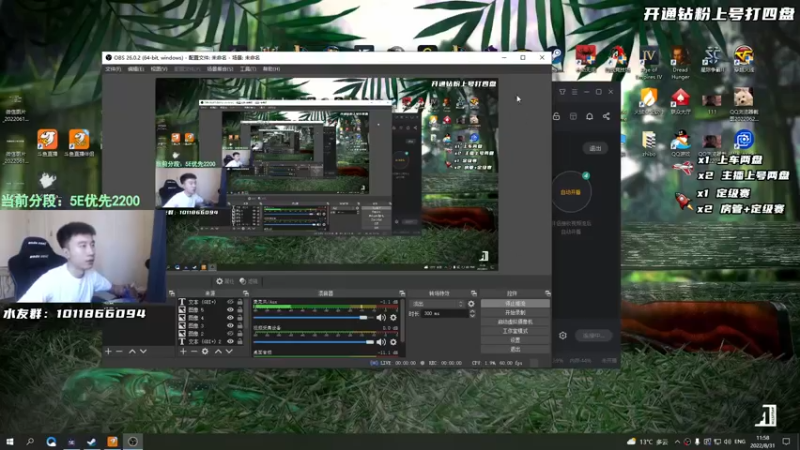
Task: Open the 工具(T) menu in OBS
Action: pyautogui.click(x=248, y=69)
